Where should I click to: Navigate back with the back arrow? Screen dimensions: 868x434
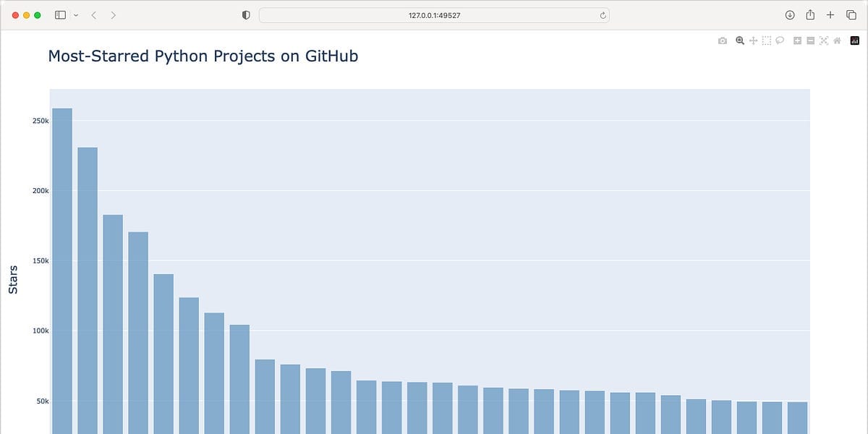(93, 14)
